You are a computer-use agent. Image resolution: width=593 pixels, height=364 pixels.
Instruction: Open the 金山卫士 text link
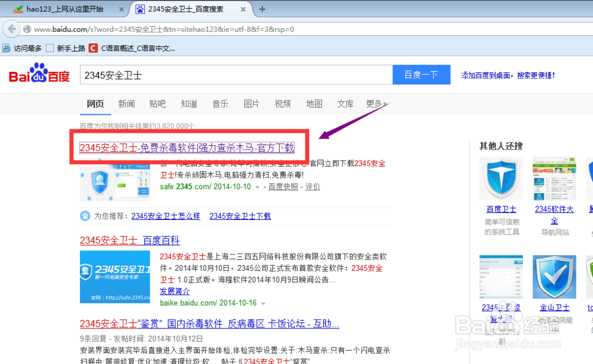coord(554,307)
